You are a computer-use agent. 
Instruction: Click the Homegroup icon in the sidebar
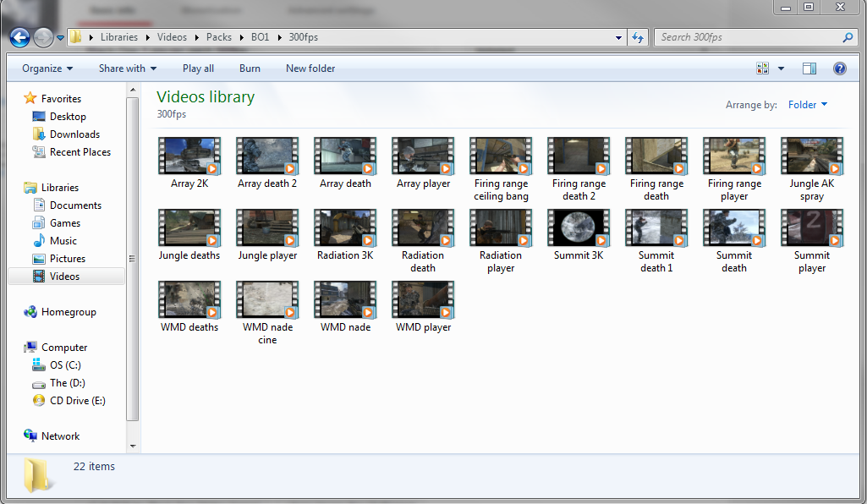(x=30, y=312)
